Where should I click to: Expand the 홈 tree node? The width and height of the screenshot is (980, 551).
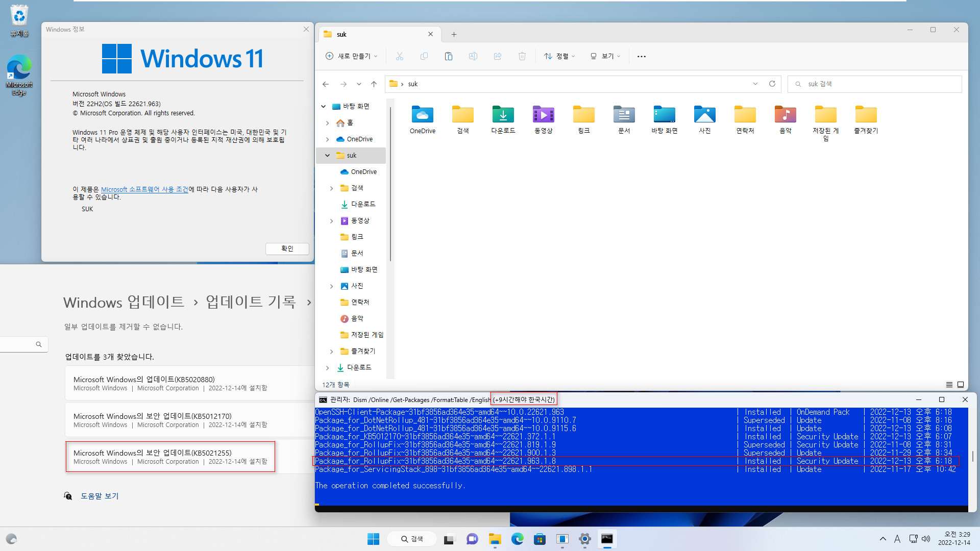pyautogui.click(x=327, y=123)
